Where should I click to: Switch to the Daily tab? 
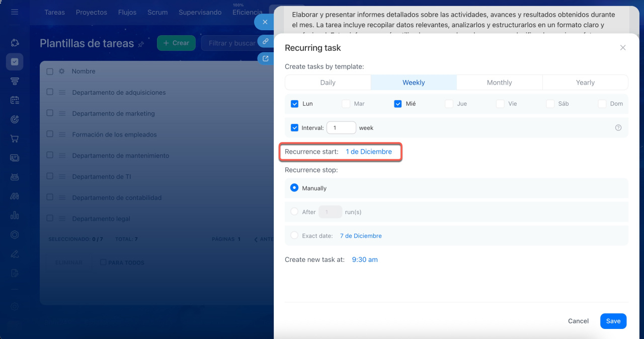point(328,83)
